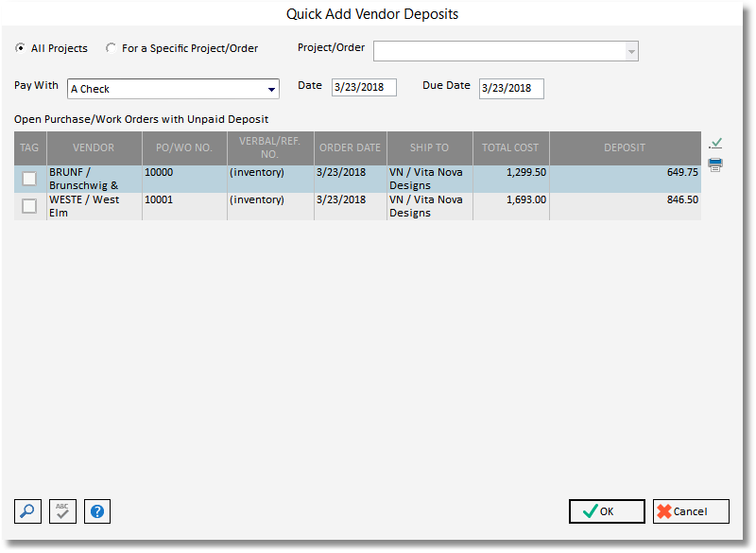The height and width of the screenshot is (553, 756).
Task: Open purchase order 10001
Action: [x=157, y=199]
